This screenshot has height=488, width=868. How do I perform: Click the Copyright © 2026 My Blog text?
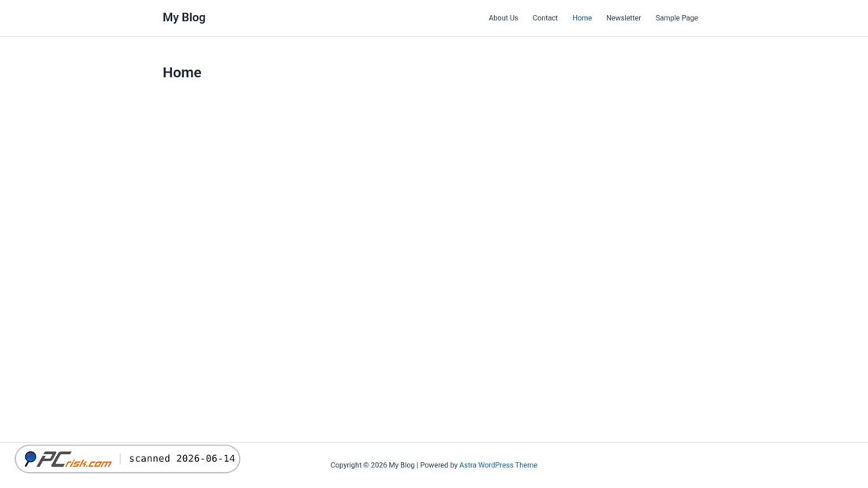[x=372, y=465]
